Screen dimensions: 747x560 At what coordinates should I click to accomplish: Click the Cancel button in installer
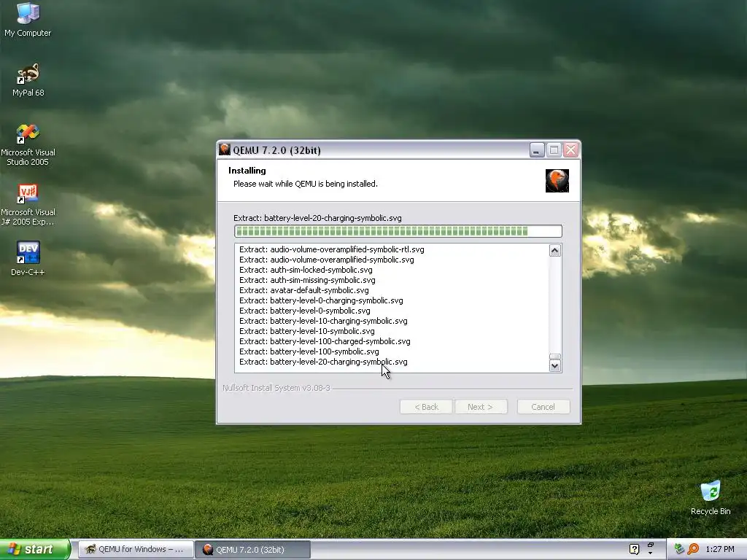543,407
